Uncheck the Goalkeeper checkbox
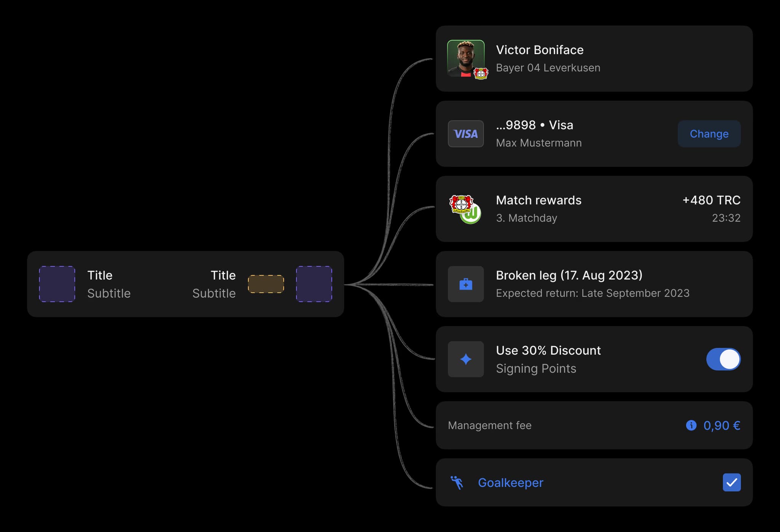 pyautogui.click(x=731, y=482)
